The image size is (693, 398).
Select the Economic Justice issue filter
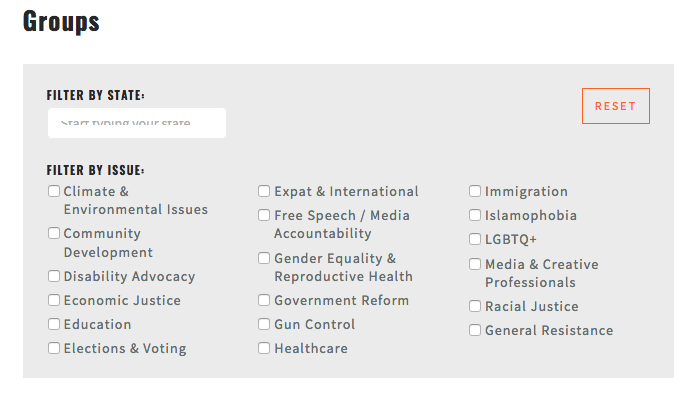(54, 300)
